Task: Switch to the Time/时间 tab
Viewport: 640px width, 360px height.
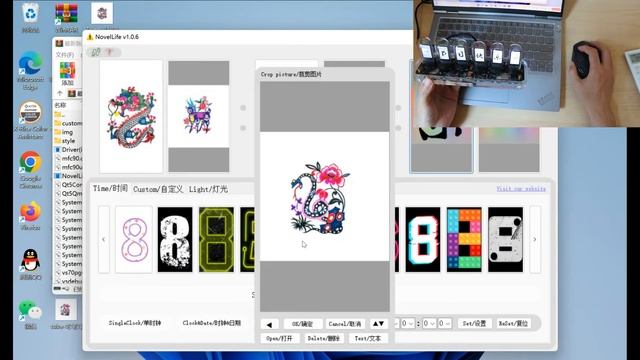Action: click(x=110, y=189)
